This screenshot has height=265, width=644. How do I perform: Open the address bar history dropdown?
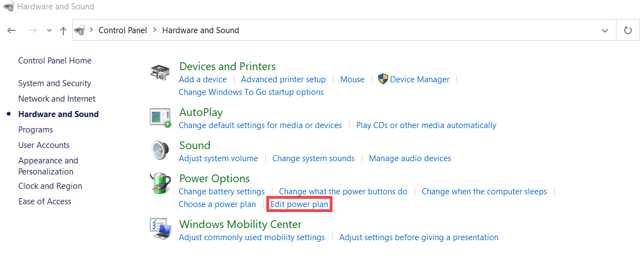(x=605, y=30)
